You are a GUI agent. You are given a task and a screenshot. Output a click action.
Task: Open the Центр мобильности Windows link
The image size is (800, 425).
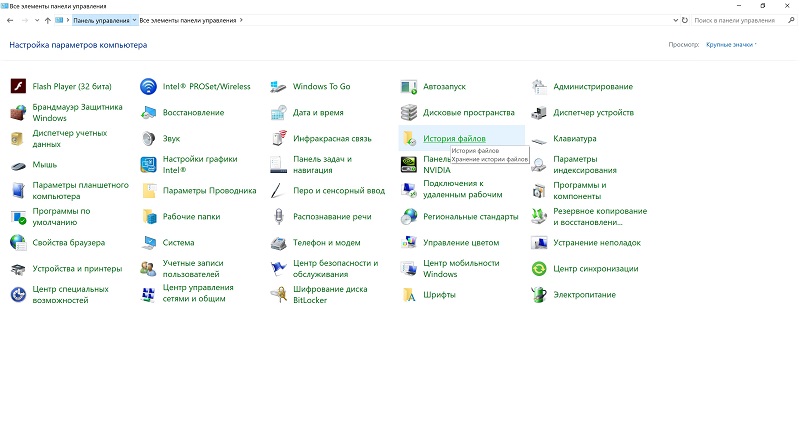click(461, 268)
